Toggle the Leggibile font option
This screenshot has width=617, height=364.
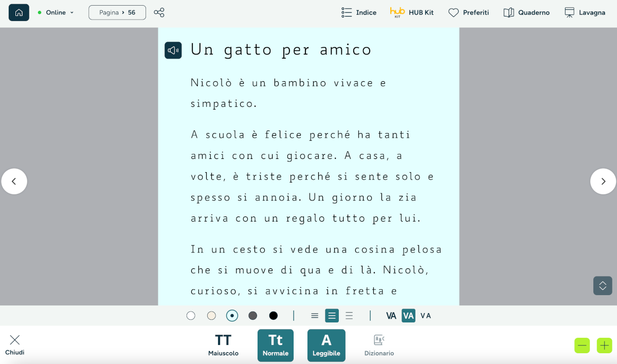point(326,345)
